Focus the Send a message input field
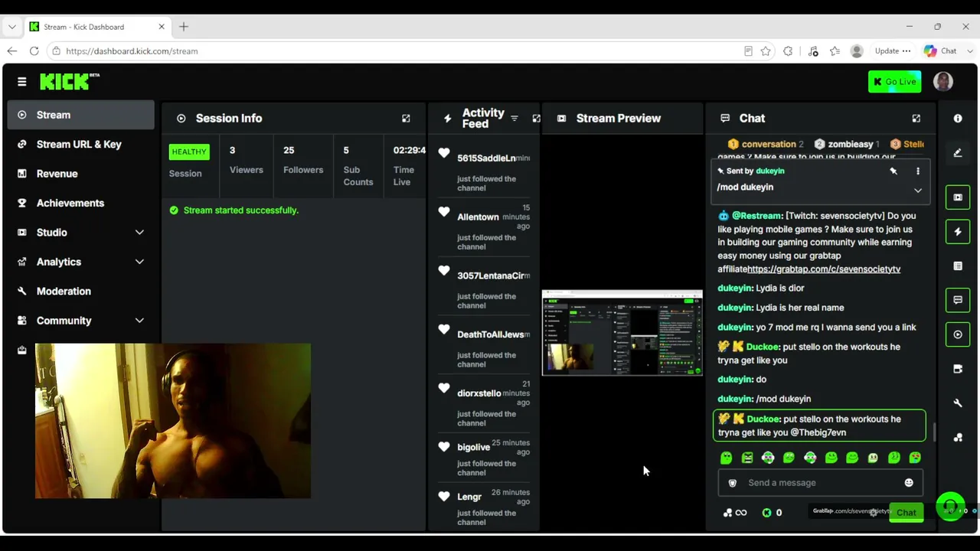The width and height of the screenshot is (980, 551). pyautogui.click(x=819, y=483)
